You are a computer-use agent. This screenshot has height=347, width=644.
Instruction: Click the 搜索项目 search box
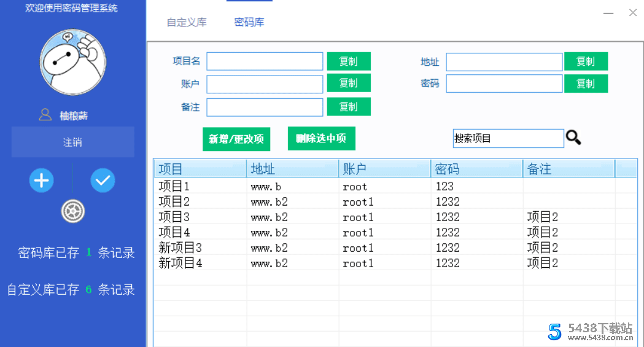(508, 138)
